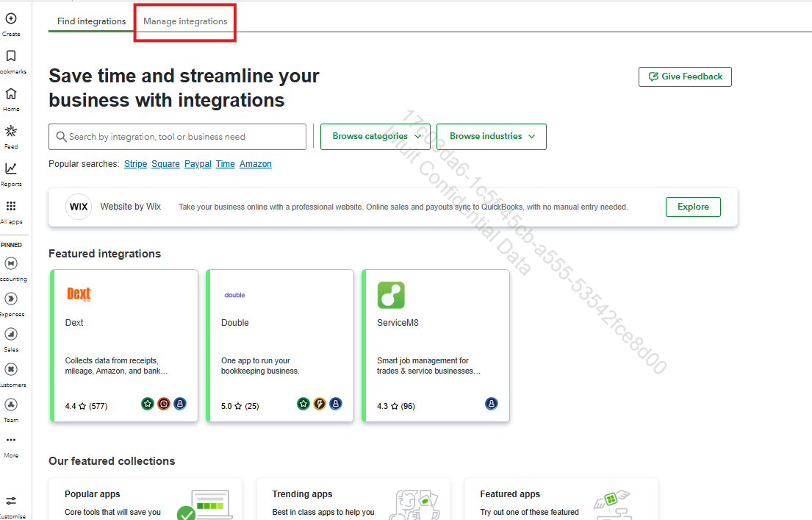Open the ServiceM8 card title
This screenshot has height=520, width=812.
(x=398, y=323)
